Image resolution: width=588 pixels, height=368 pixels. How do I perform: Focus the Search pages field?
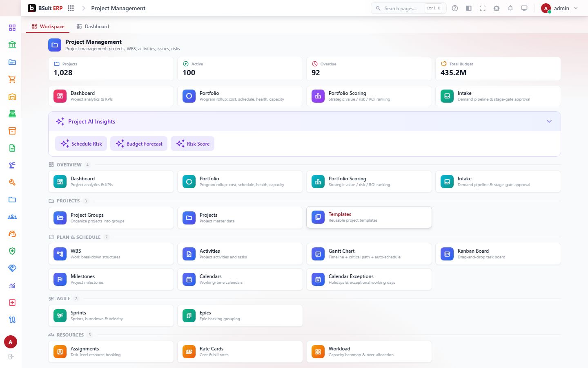(408, 8)
